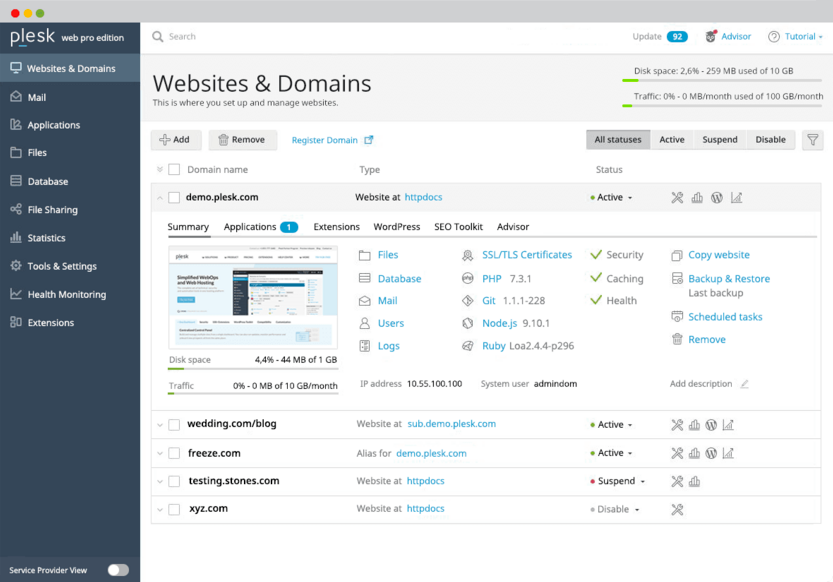Click WordPress icon in demo.plesk.com row
Image resolution: width=833 pixels, height=582 pixels.
(x=717, y=198)
